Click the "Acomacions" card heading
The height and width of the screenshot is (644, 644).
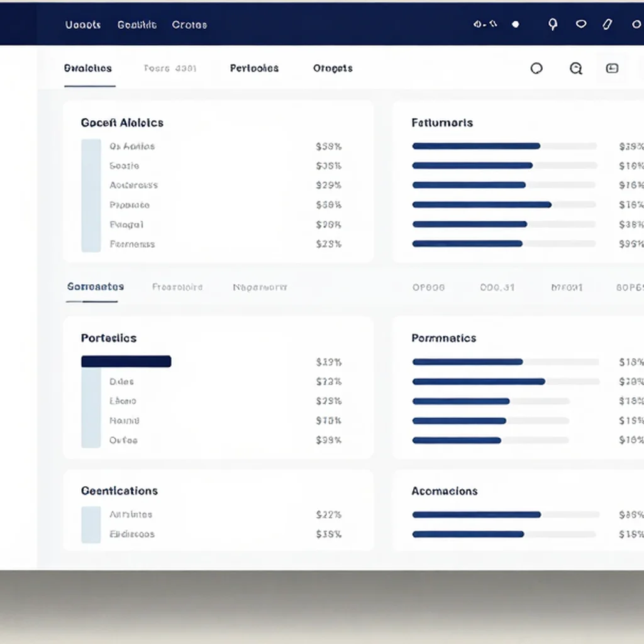click(x=445, y=491)
